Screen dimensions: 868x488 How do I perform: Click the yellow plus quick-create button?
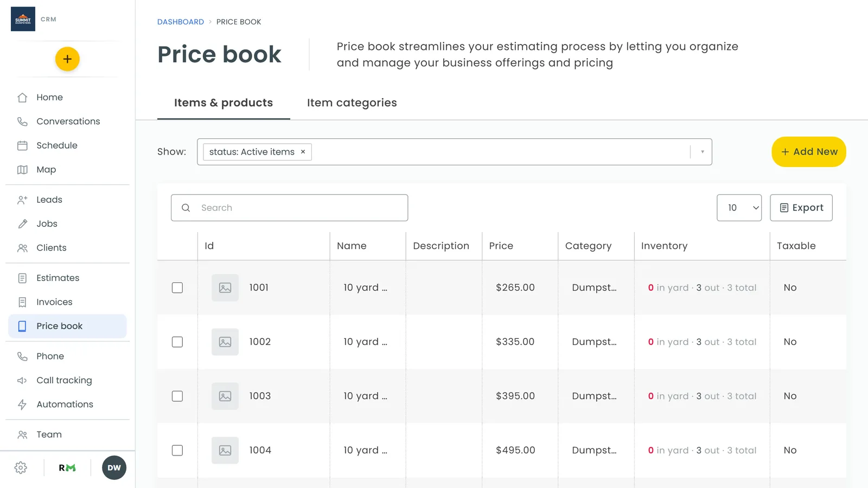[x=67, y=59]
